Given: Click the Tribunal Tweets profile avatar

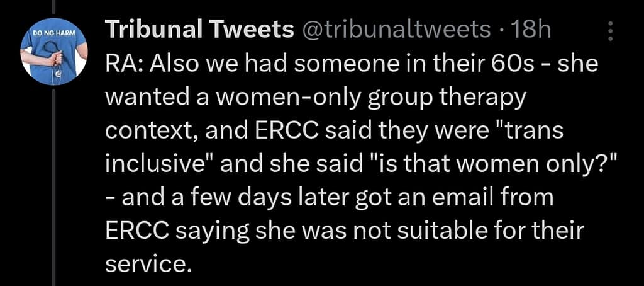Looking at the screenshot, I should [x=53, y=55].
